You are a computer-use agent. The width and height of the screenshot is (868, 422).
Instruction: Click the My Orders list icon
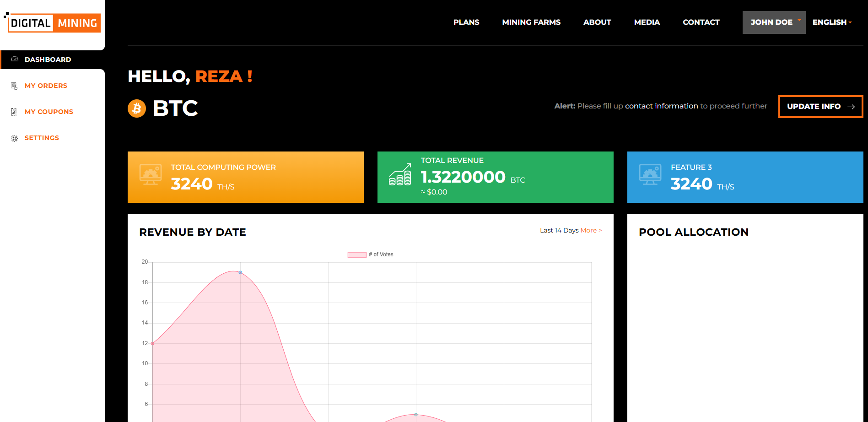tap(14, 86)
